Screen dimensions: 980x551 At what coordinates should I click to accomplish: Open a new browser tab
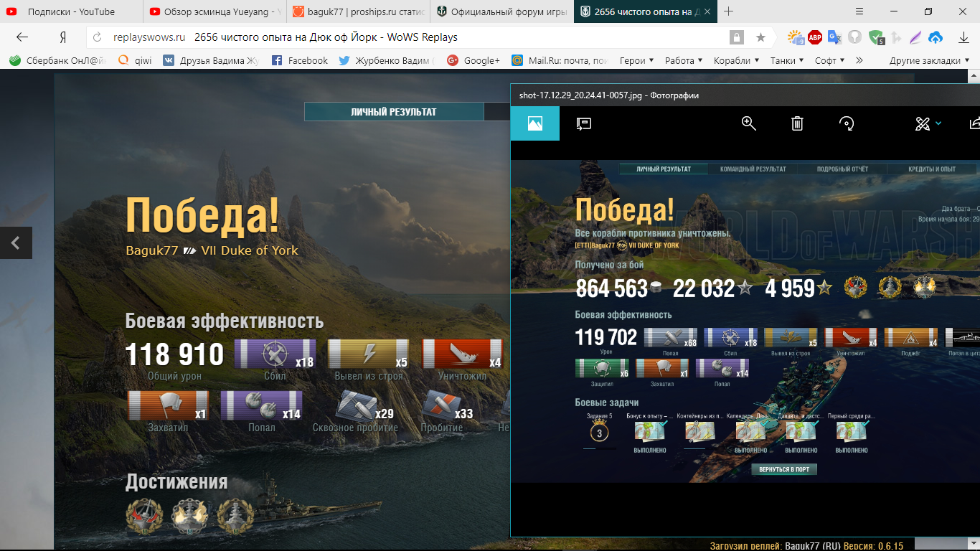pyautogui.click(x=729, y=11)
